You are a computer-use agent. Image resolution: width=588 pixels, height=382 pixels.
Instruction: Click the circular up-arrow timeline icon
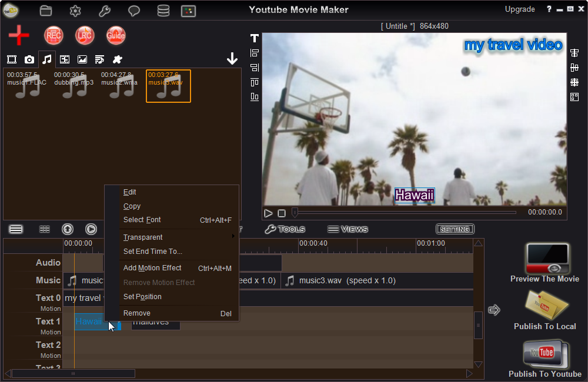(x=68, y=229)
